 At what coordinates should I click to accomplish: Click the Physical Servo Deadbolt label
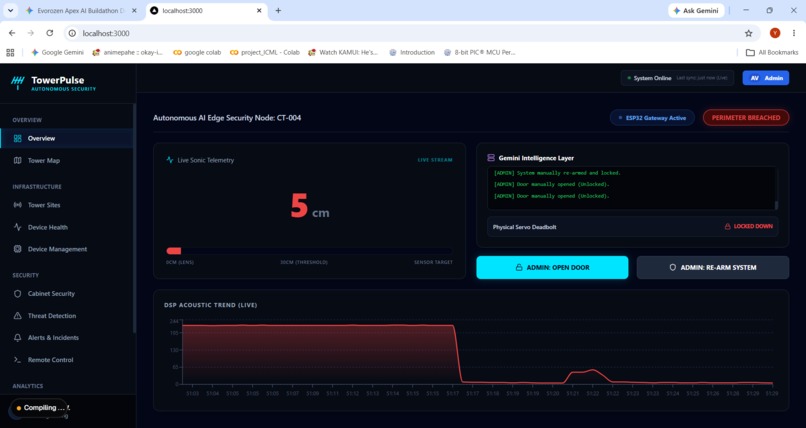click(524, 227)
